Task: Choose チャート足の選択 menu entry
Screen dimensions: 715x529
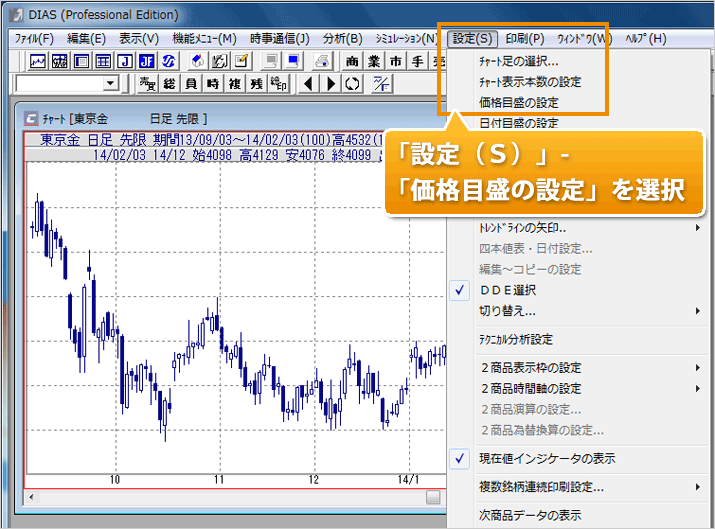Action: click(518, 61)
